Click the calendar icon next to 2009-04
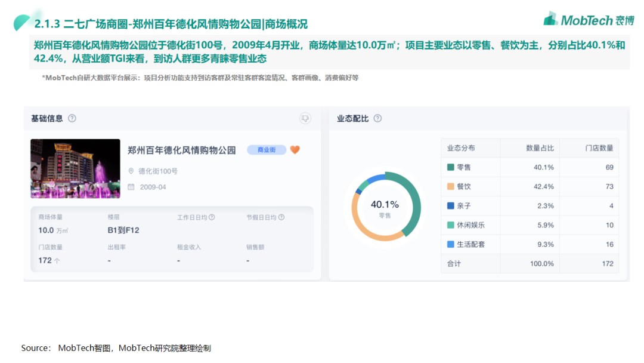This screenshot has height=363, width=644. pyautogui.click(x=131, y=187)
